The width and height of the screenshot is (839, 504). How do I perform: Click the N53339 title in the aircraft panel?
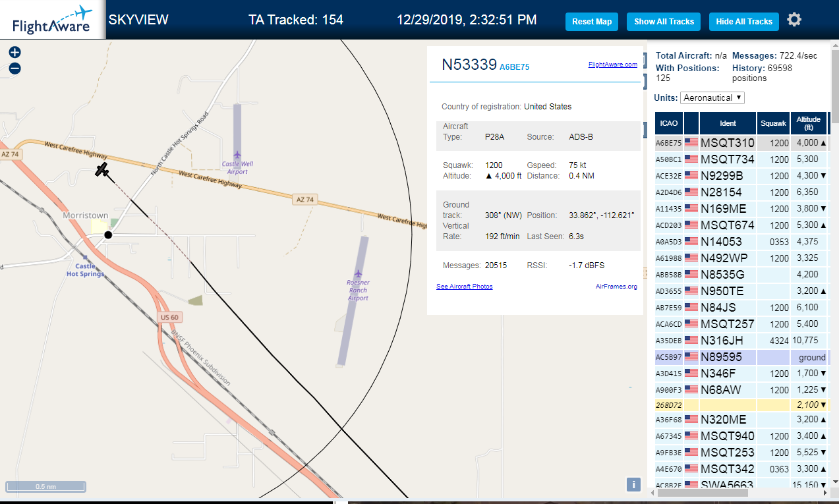469,65
